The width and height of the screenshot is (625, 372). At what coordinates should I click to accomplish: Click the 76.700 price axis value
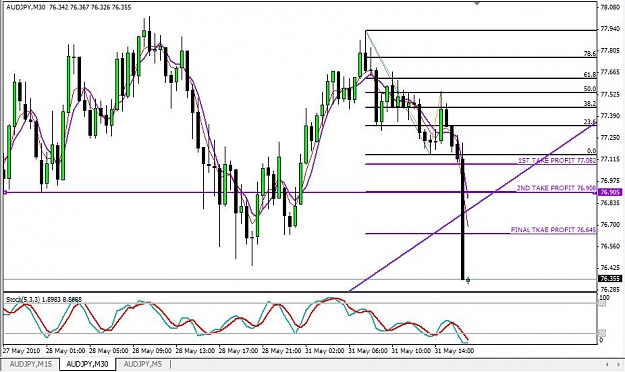(x=610, y=224)
